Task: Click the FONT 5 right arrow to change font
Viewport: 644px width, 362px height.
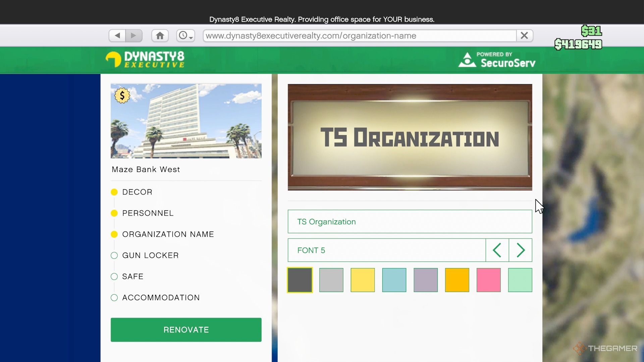Action: point(521,250)
